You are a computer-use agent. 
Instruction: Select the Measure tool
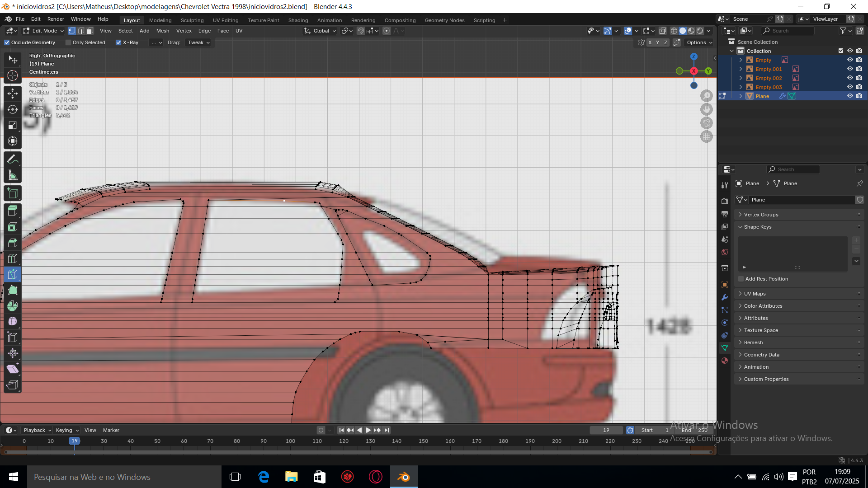pyautogui.click(x=13, y=175)
